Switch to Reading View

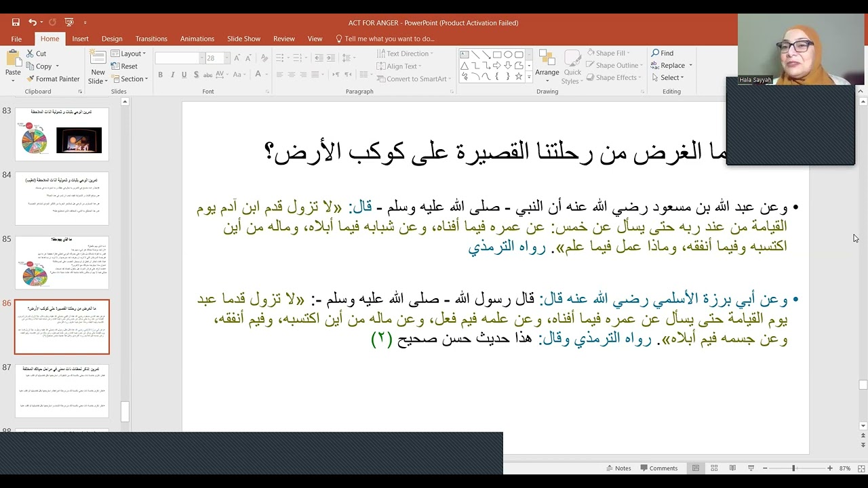[x=732, y=468]
